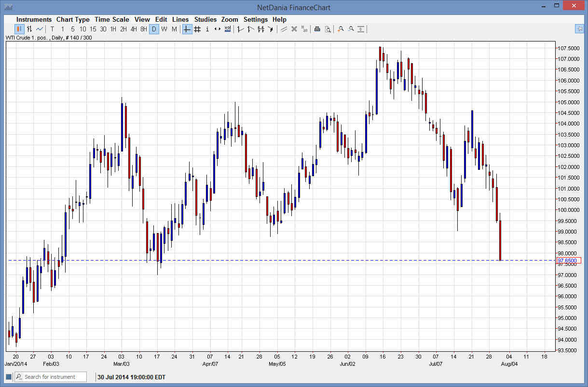The height and width of the screenshot is (387, 588).
Task: Select the zoom in magnifier icon
Action: (x=341, y=29)
